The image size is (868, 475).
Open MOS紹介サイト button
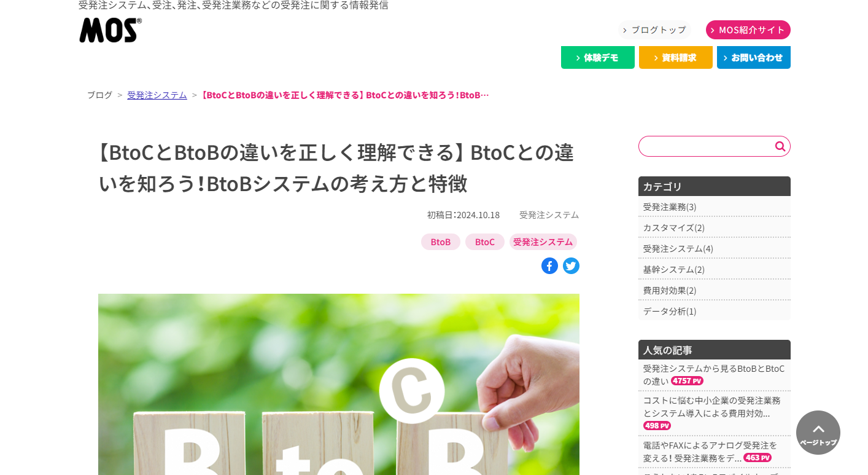748,29
